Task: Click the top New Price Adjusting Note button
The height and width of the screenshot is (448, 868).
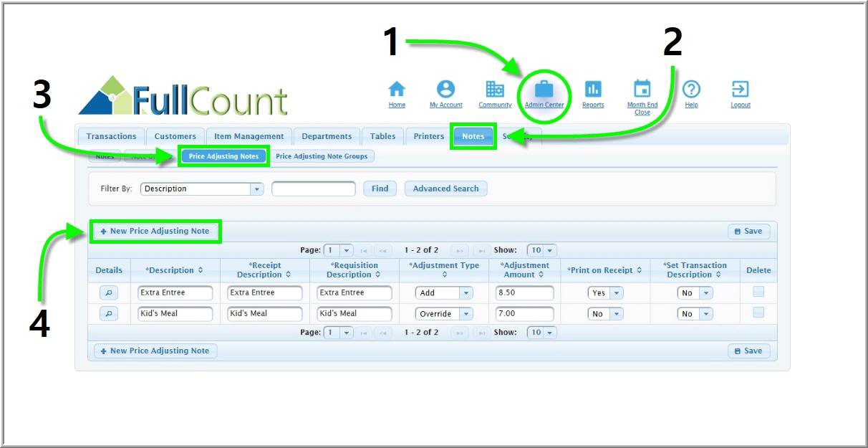Action: click(x=155, y=232)
